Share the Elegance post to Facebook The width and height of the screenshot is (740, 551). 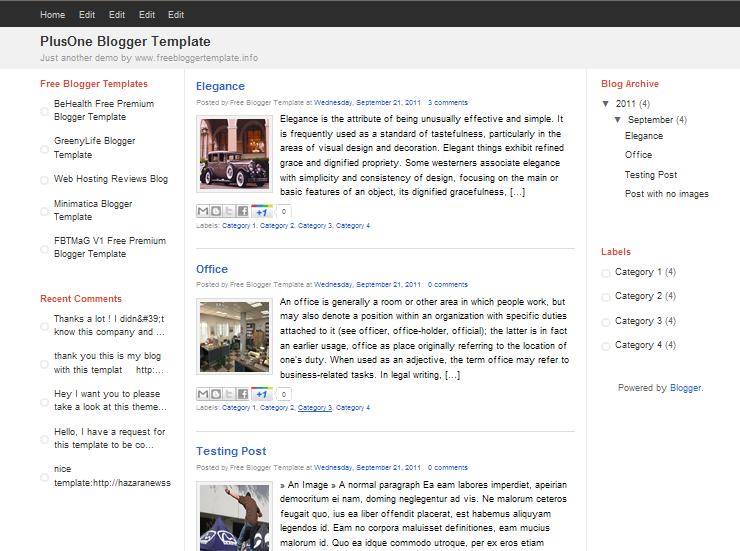[242, 211]
